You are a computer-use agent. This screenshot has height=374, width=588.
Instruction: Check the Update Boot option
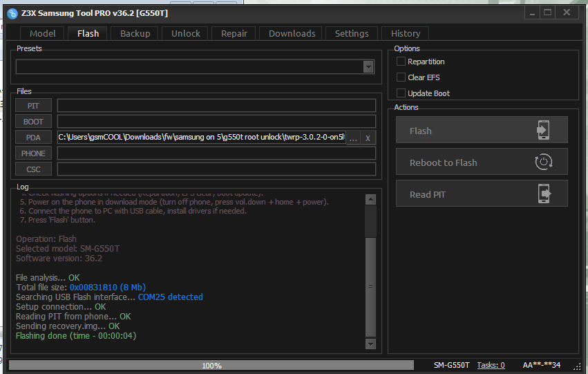(x=401, y=93)
